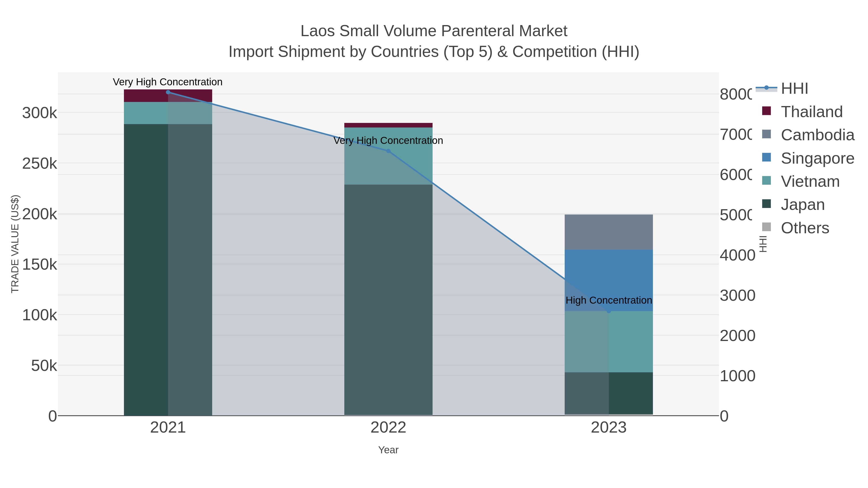868x488 pixels.
Task: Click the 2022 x-axis label
Action: (388, 428)
